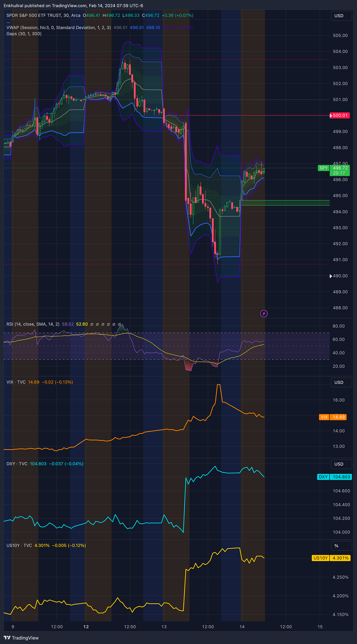
Task: Select the US10Y · TVC pane legend
Action: tap(19, 546)
